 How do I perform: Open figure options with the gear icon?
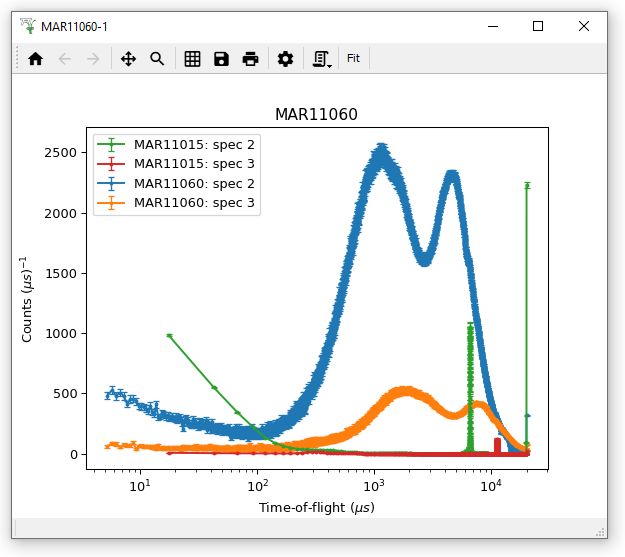click(285, 59)
